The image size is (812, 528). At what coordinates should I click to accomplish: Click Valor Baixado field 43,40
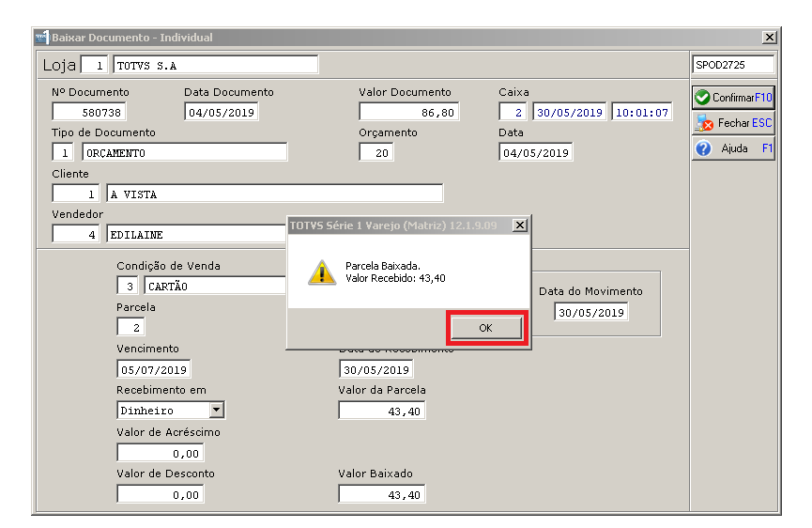382,494
